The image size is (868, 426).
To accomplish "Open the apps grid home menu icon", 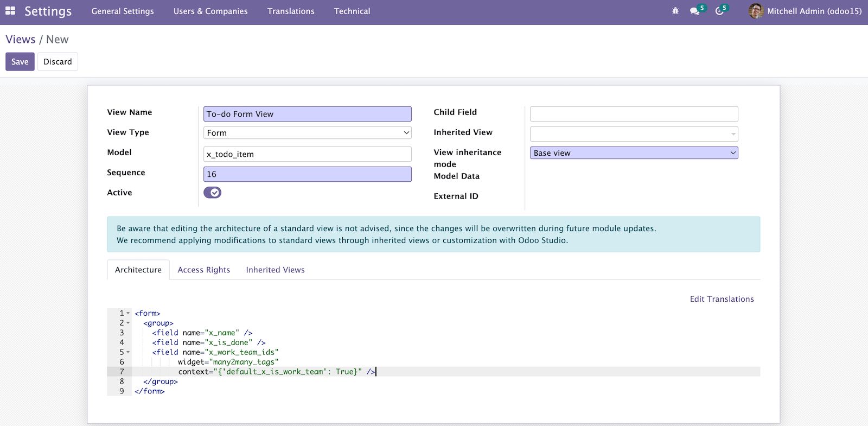I will point(10,11).
